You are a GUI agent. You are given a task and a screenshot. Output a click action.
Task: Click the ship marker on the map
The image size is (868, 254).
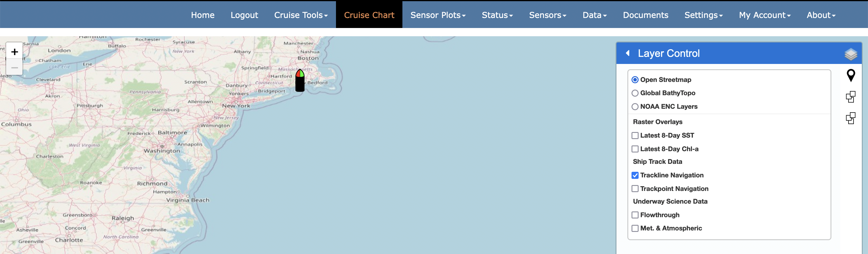300,81
